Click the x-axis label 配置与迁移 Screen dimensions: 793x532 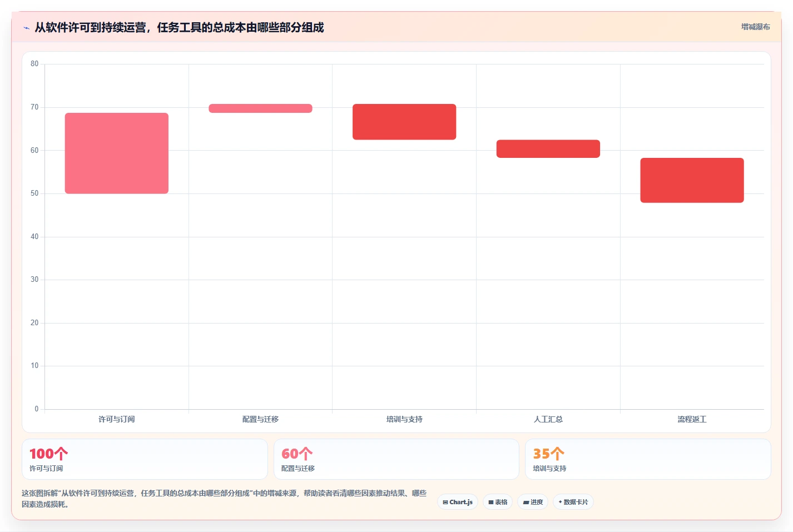[260, 419]
